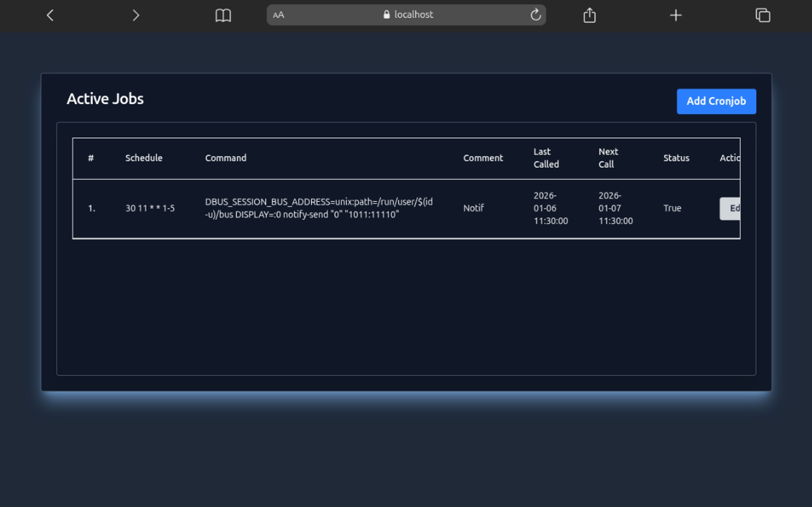The image size is (812, 507).
Task: Click the Comment column header
Action: pyautogui.click(x=483, y=158)
